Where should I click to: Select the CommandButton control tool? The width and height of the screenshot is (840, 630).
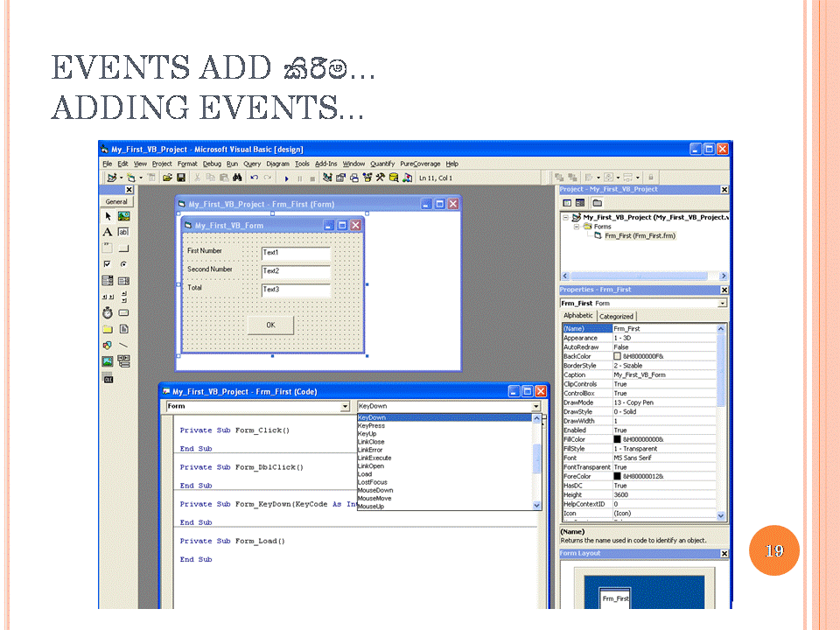(x=123, y=248)
